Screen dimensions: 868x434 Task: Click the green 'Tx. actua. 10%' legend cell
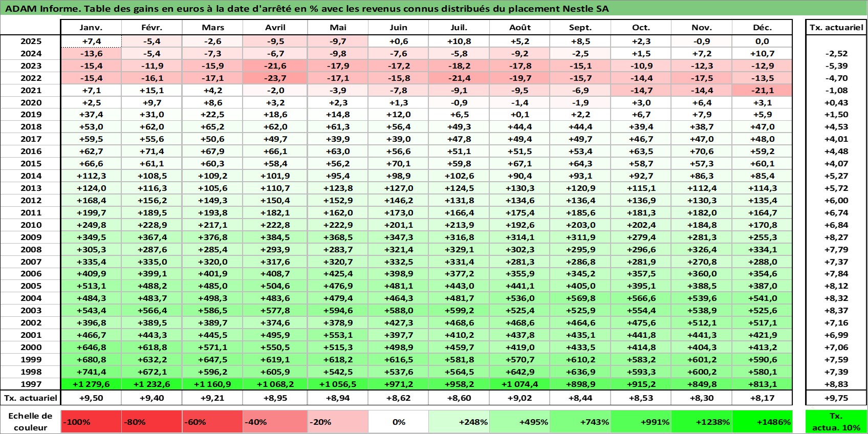click(836, 422)
